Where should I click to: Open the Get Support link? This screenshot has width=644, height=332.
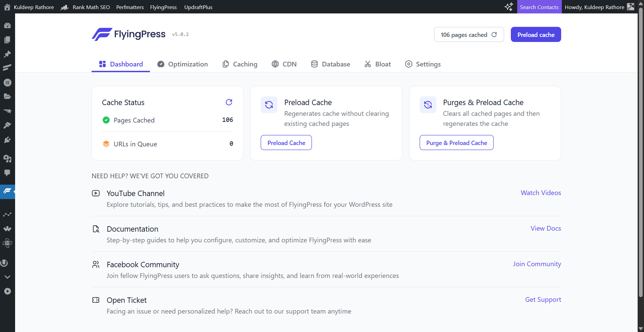click(543, 299)
